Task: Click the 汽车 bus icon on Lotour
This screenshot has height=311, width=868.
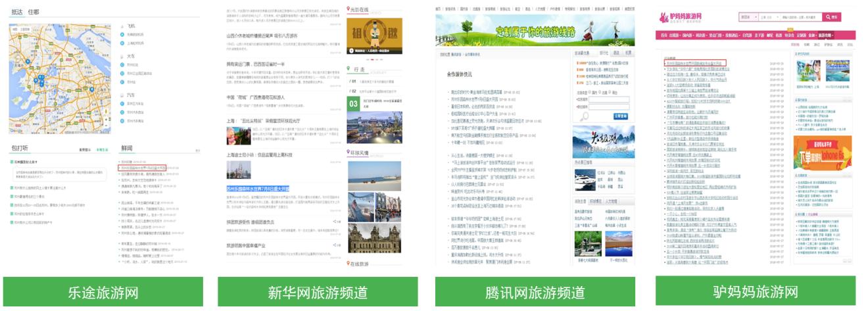Action: (x=122, y=95)
